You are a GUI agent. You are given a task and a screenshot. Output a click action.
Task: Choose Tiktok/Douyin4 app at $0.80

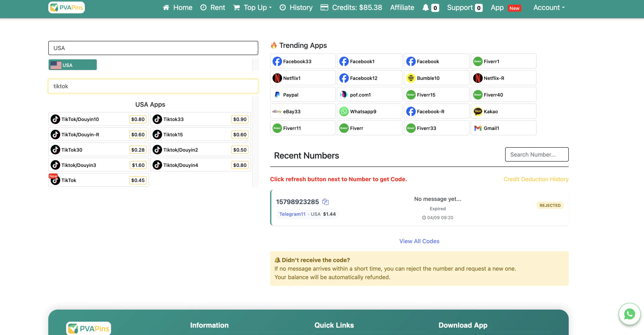coord(200,165)
